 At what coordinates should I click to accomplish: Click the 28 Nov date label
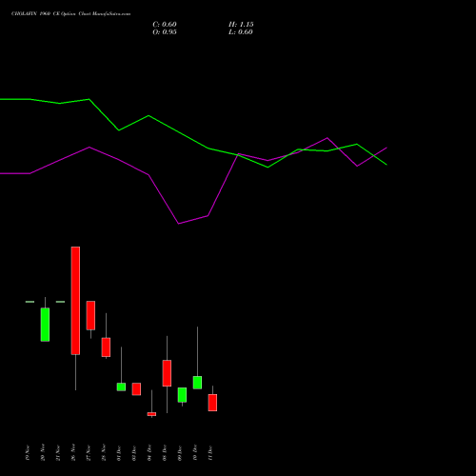[x=104, y=452]
